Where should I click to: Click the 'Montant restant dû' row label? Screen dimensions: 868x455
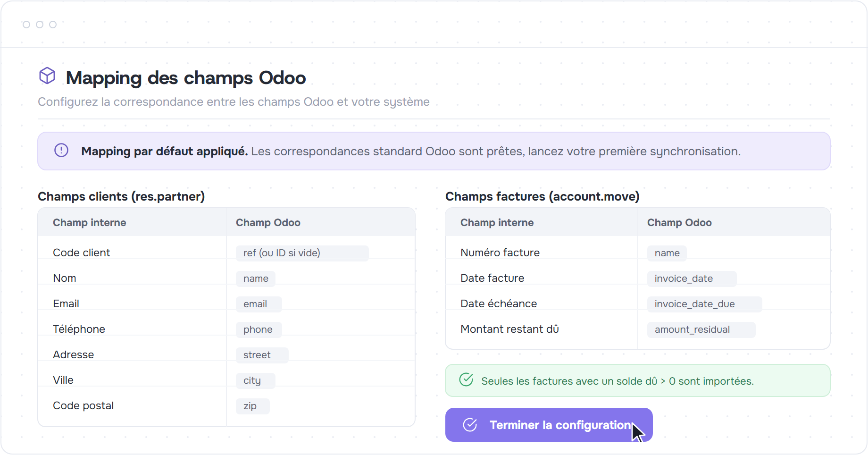click(509, 329)
